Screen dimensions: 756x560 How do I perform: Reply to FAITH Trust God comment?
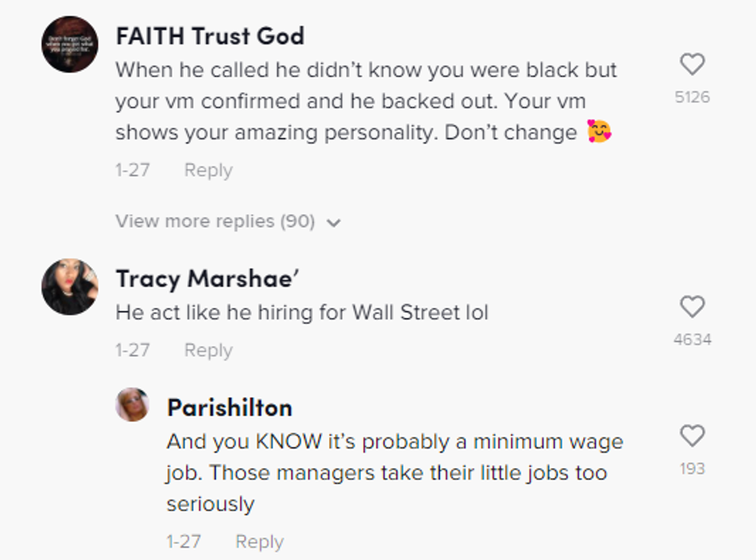208,170
